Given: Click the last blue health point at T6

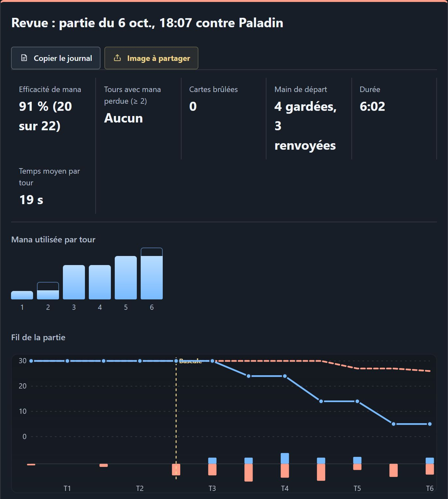Looking at the screenshot, I should pos(430,424).
